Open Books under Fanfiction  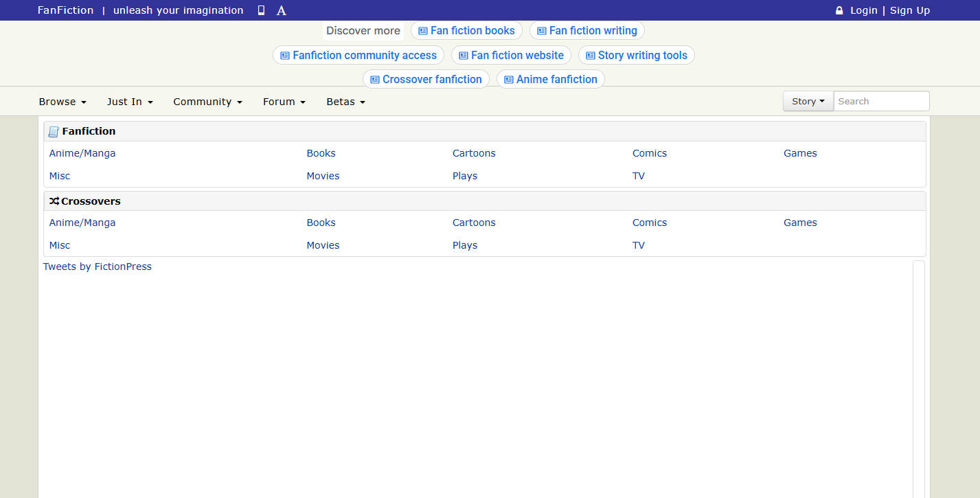pyautogui.click(x=321, y=153)
